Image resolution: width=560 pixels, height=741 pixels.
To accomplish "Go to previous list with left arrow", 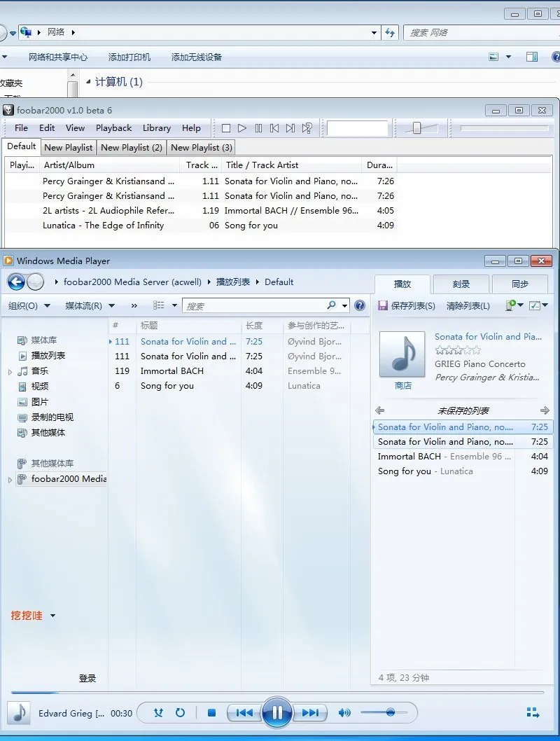I will coord(379,410).
